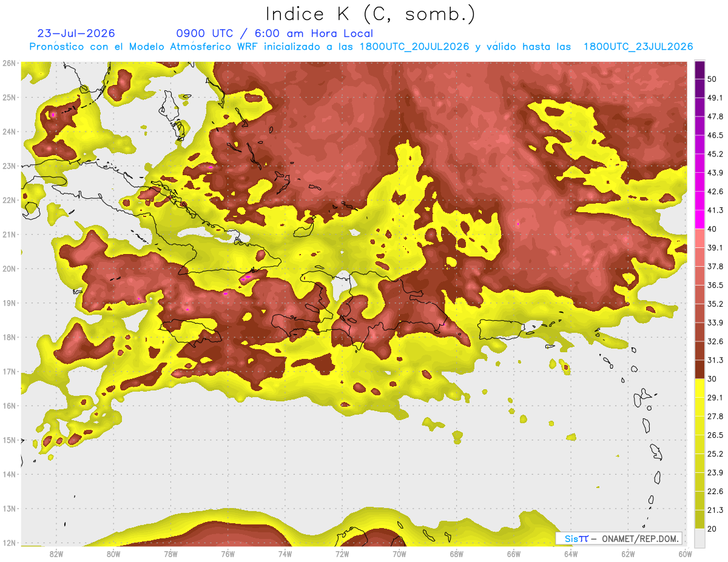Click the longitude axis label '60W'
Image resolution: width=728 pixels, height=562 pixels.
pos(685,554)
